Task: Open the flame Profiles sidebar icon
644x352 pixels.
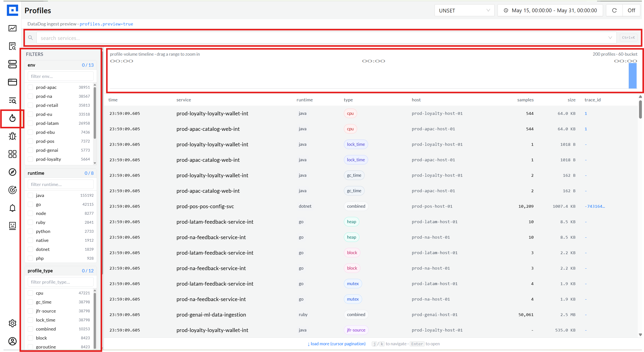Action: pyautogui.click(x=12, y=118)
